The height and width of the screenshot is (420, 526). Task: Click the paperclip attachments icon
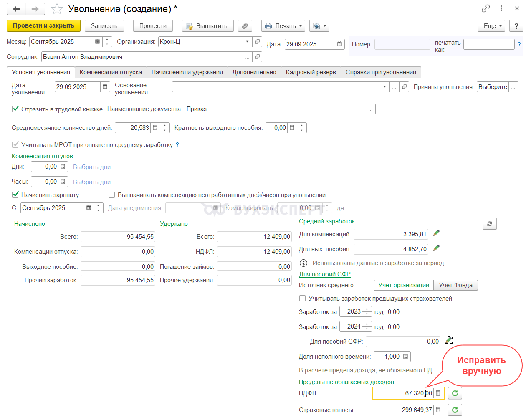[245, 26]
